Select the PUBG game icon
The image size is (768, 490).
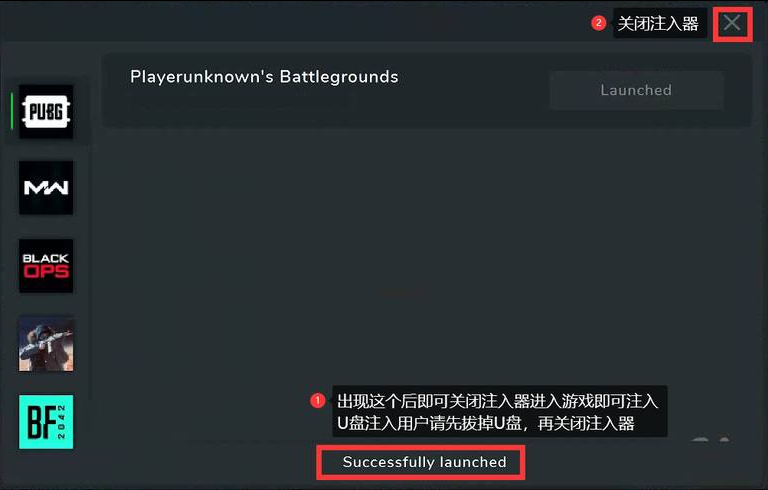(x=46, y=112)
